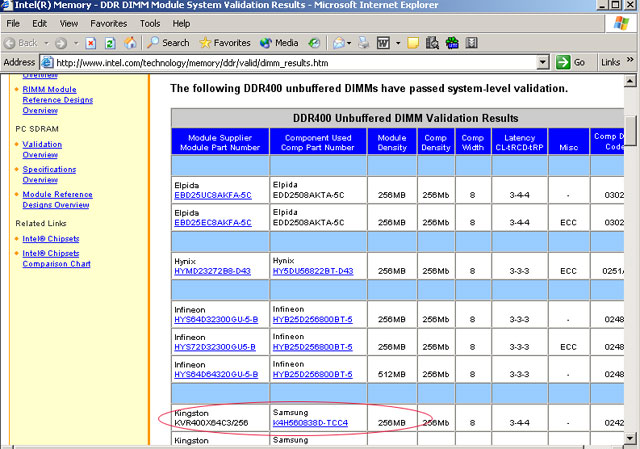Viewport: 640px width, 449px height.
Task: Click the Refresh page icon
Action: 110,43
